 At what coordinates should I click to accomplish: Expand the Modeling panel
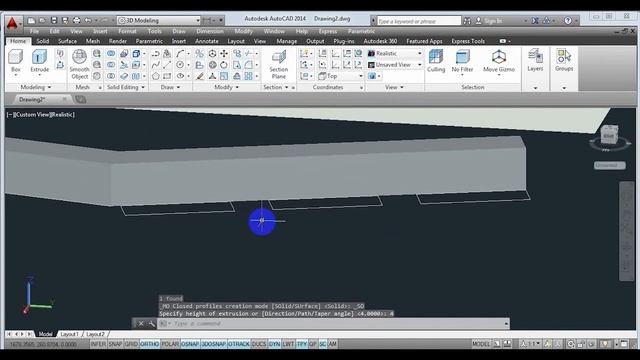coord(36,87)
